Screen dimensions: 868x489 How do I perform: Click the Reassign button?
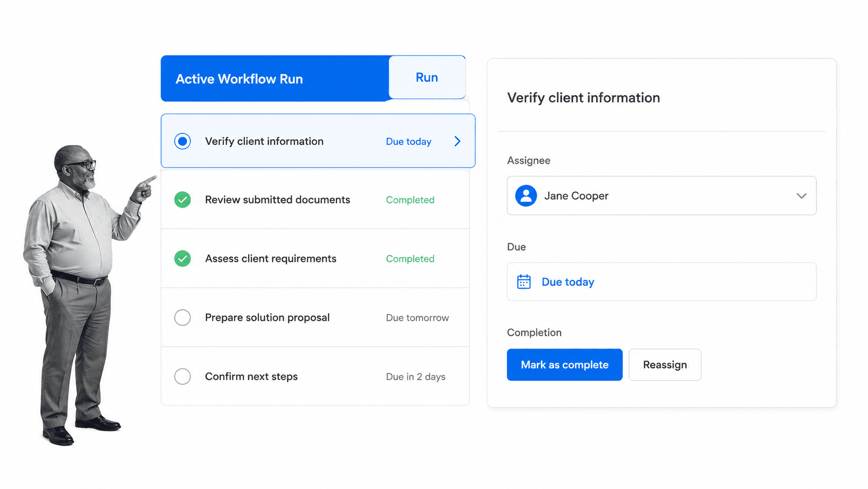(665, 365)
